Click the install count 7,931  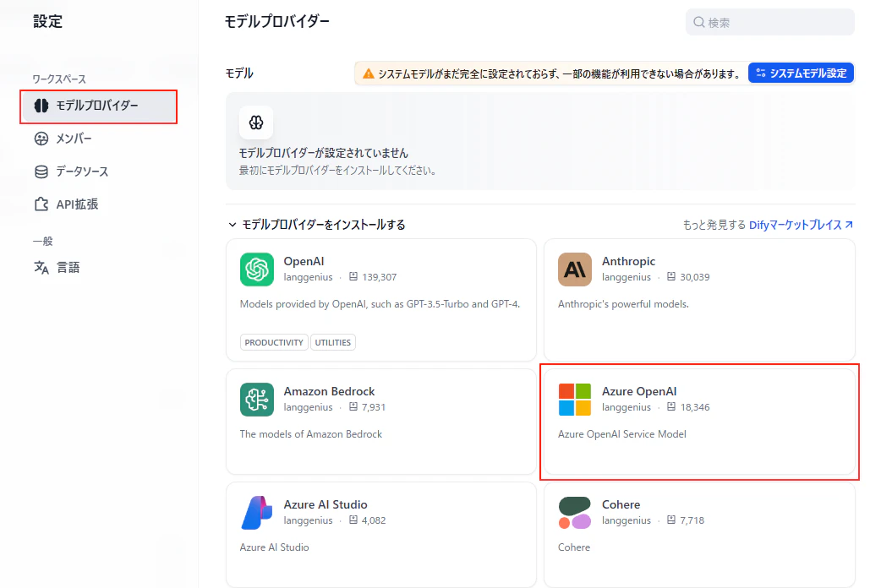coord(374,407)
